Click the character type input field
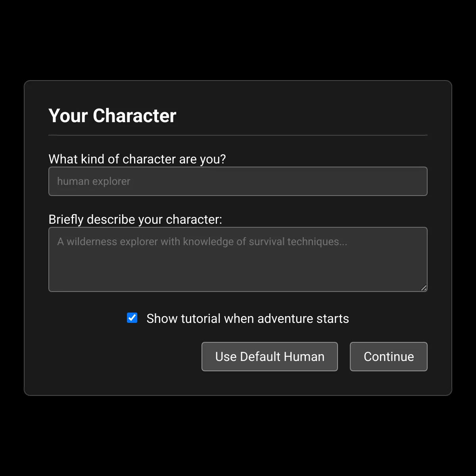The height and width of the screenshot is (476, 476). coord(238,181)
